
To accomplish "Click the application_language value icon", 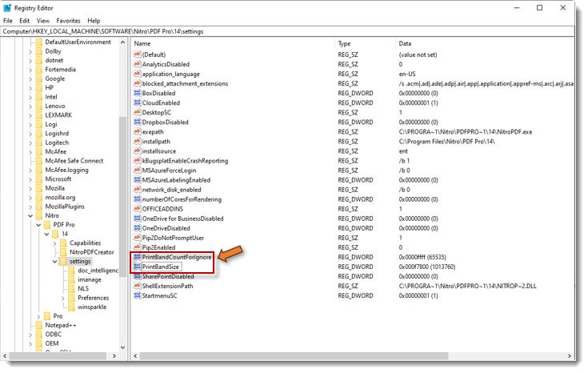I will [x=138, y=74].
